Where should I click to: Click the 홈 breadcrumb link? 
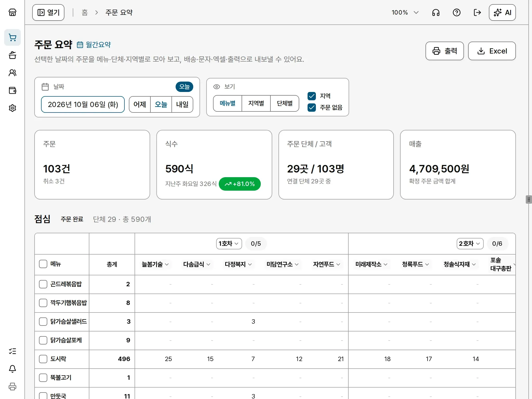click(x=85, y=12)
